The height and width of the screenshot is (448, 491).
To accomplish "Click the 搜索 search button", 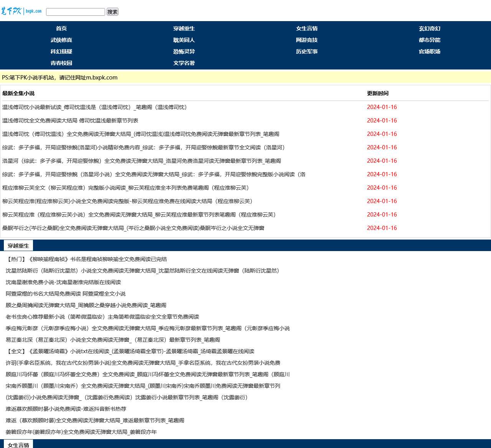I will pyautogui.click(x=112, y=12).
